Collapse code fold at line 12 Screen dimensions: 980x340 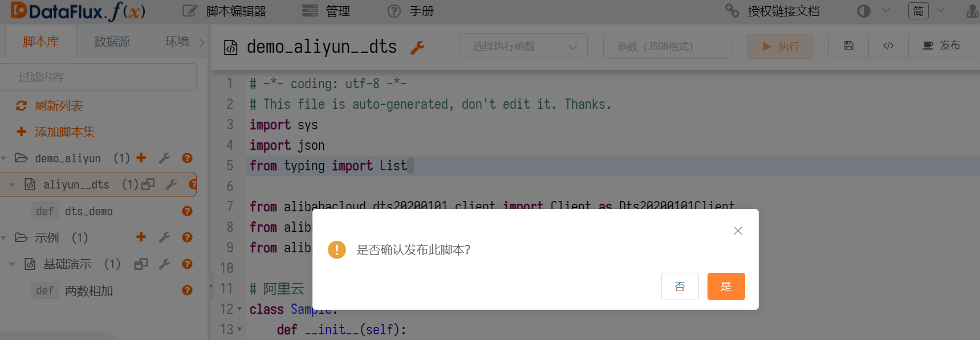(239, 309)
